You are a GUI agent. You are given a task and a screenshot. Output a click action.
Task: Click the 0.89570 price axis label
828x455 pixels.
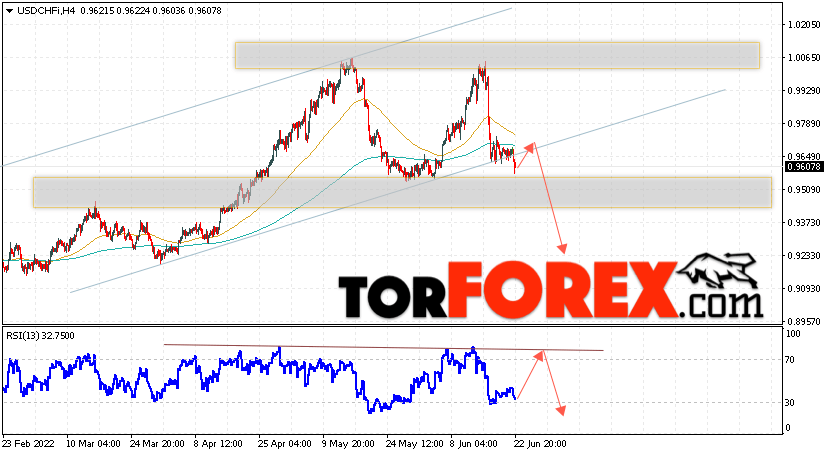click(804, 321)
